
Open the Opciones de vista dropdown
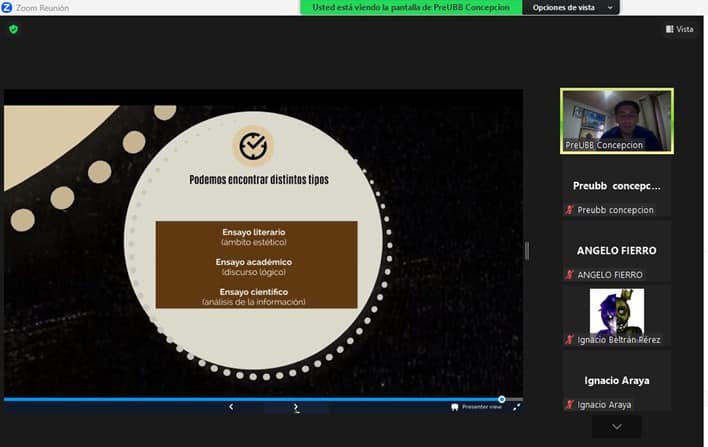point(570,7)
